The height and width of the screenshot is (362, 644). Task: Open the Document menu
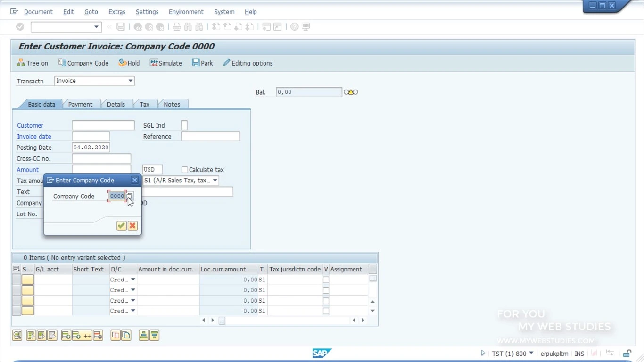click(38, 12)
